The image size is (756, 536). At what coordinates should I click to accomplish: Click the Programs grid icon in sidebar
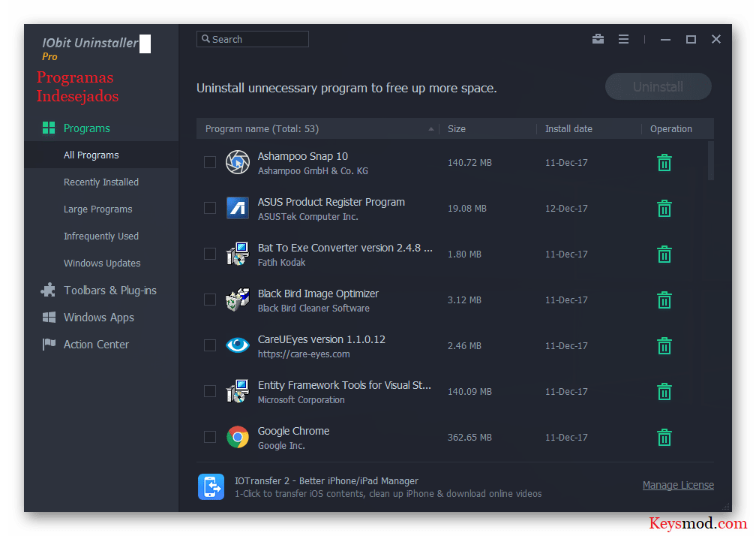49,128
